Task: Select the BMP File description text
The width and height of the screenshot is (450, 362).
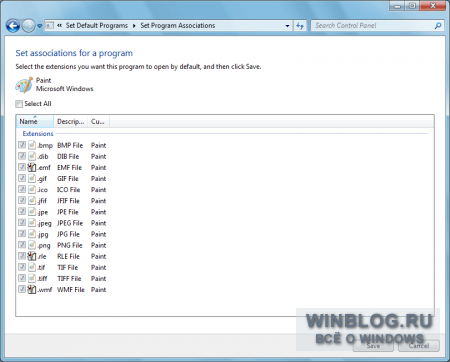Action: click(x=70, y=145)
